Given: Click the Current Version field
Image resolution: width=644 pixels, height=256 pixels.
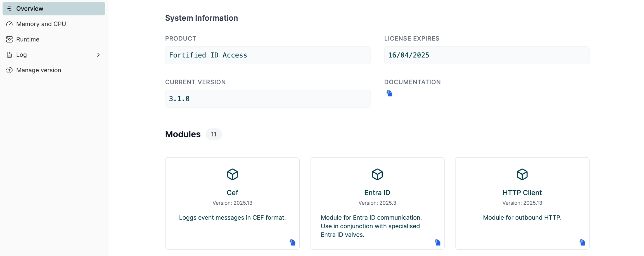Looking at the screenshot, I should click(267, 99).
